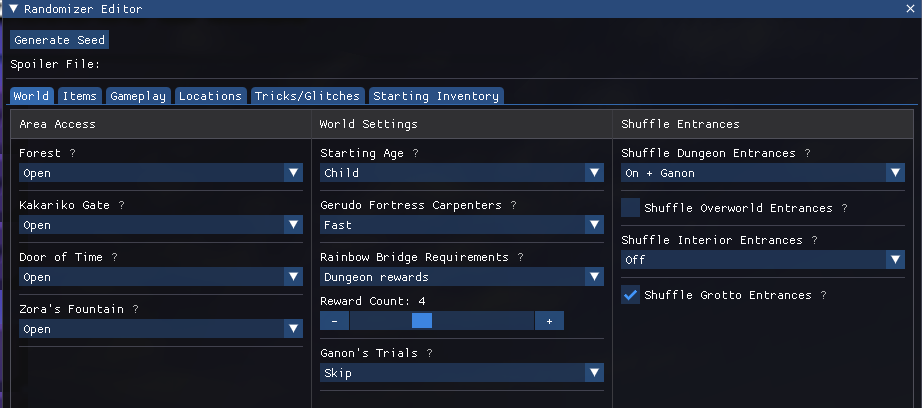
Task: Select the Tricks/Glitches tab
Action: coord(307,96)
